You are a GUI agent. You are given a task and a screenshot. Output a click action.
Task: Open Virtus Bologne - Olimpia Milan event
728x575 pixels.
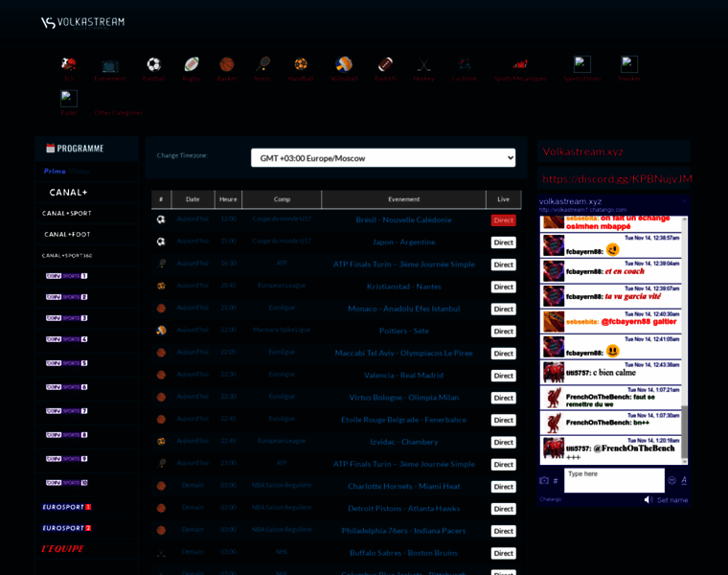403,398
